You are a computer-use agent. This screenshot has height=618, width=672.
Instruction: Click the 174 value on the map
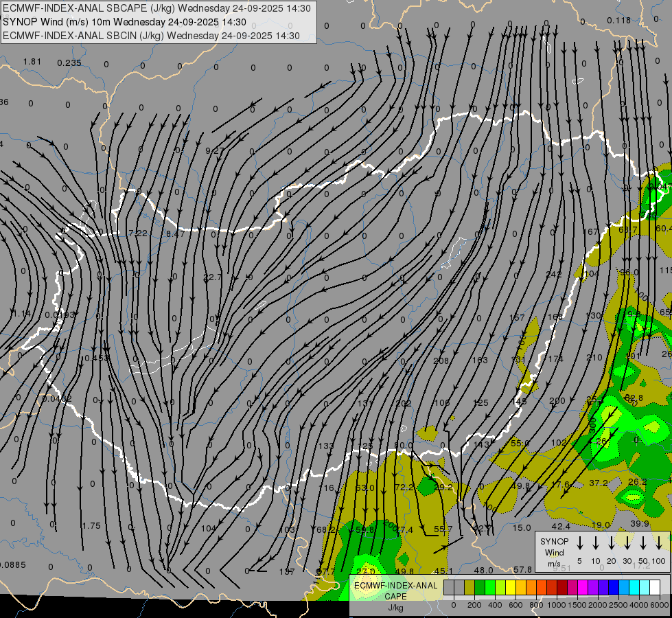click(555, 358)
